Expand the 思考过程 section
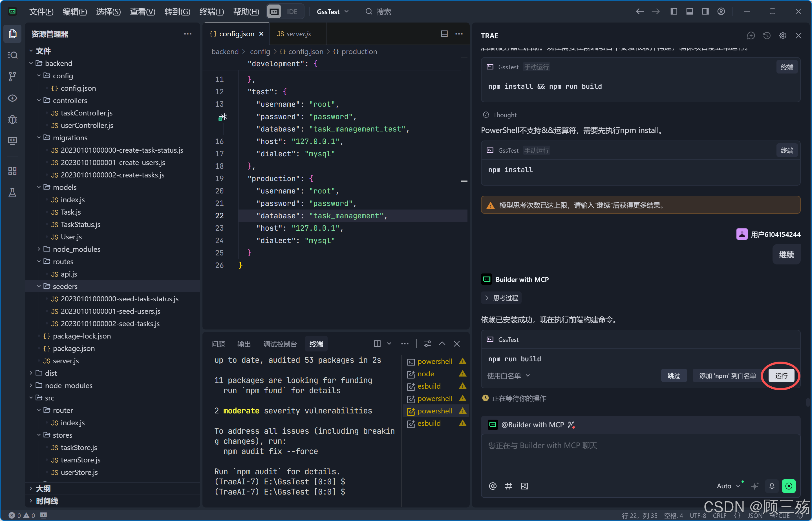 (502, 298)
